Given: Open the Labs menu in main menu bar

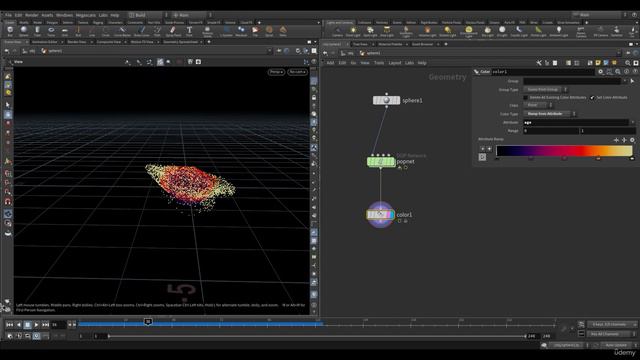Looking at the screenshot, I should 103,15.
